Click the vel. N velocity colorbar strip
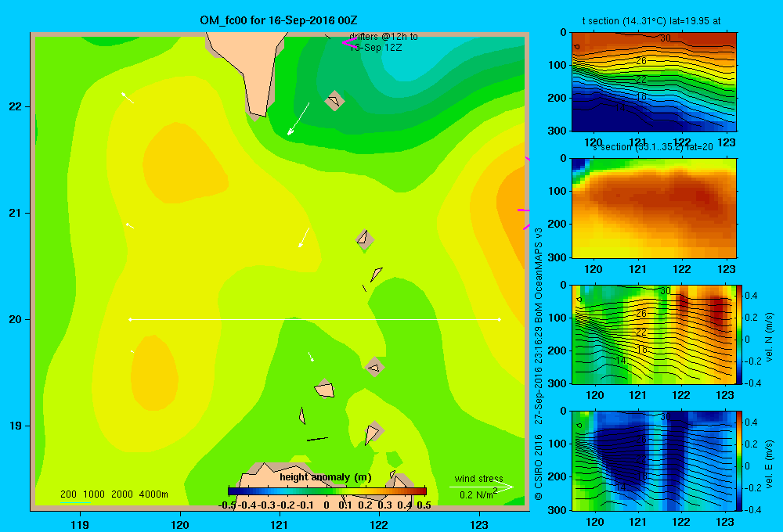This screenshot has height=532, width=783. [740, 335]
